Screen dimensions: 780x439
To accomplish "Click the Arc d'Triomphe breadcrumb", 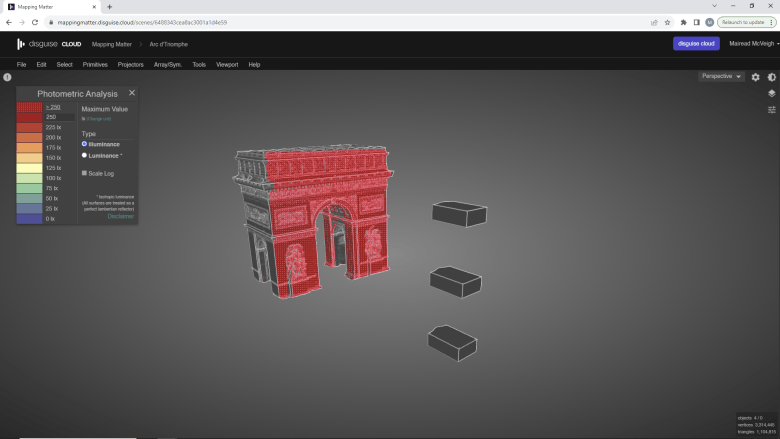I will [x=169, y=44].
